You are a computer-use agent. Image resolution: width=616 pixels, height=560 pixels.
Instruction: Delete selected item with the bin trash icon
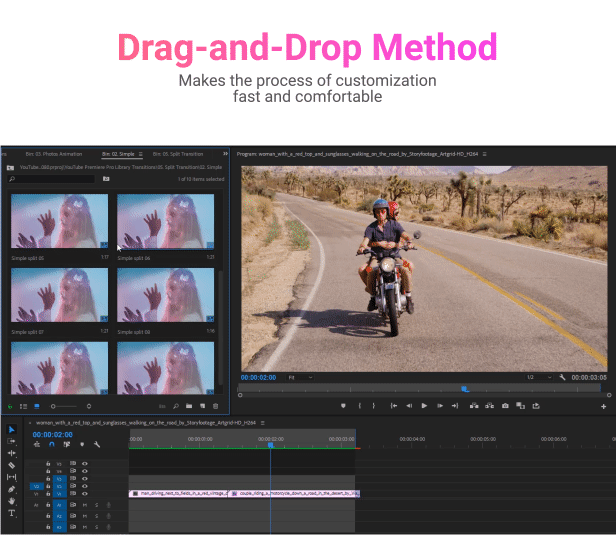(214, 406)
